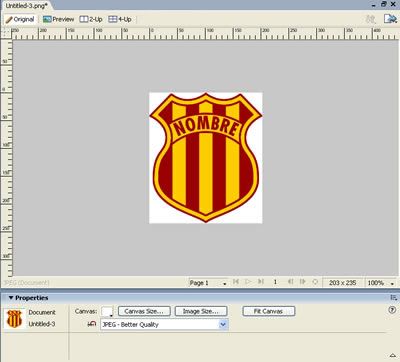The width and height of the screenshot is (400, 362).
Task: Switch to the 4-Up view
Action: coord(120,19)
